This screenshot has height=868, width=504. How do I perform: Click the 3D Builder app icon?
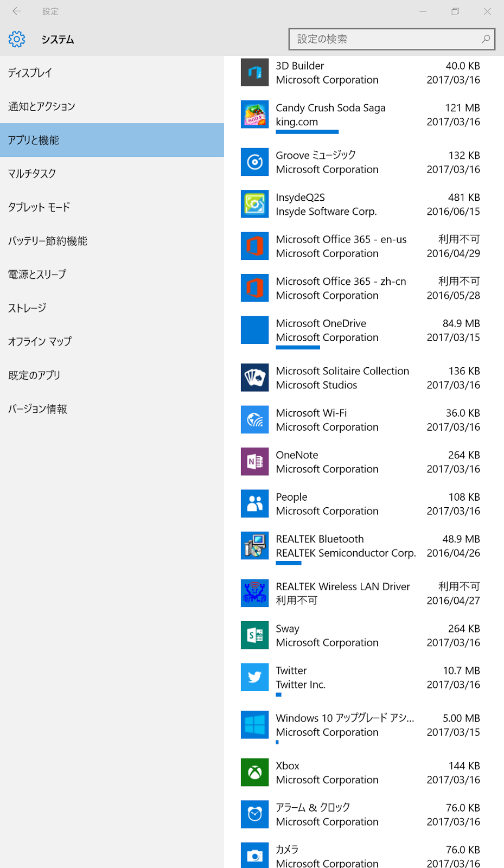coord(254,73)
